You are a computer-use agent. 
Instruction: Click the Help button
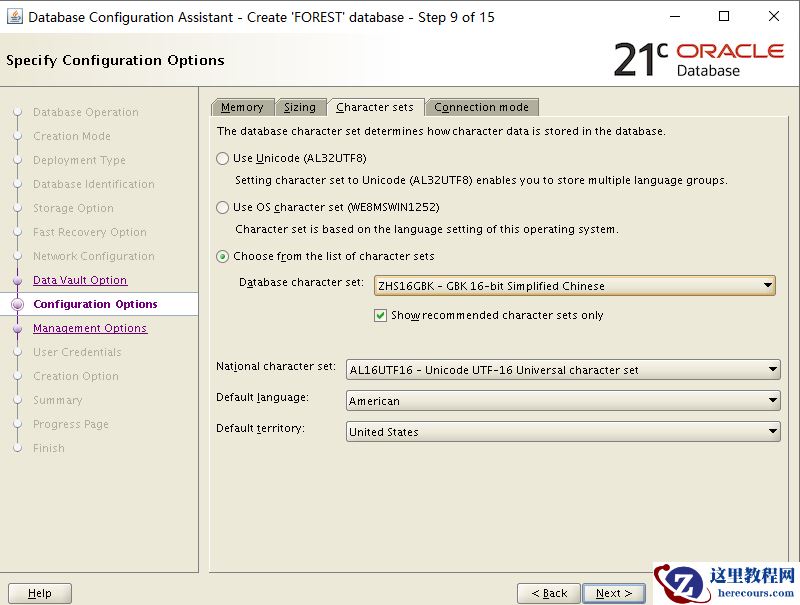tap(40, 593)
